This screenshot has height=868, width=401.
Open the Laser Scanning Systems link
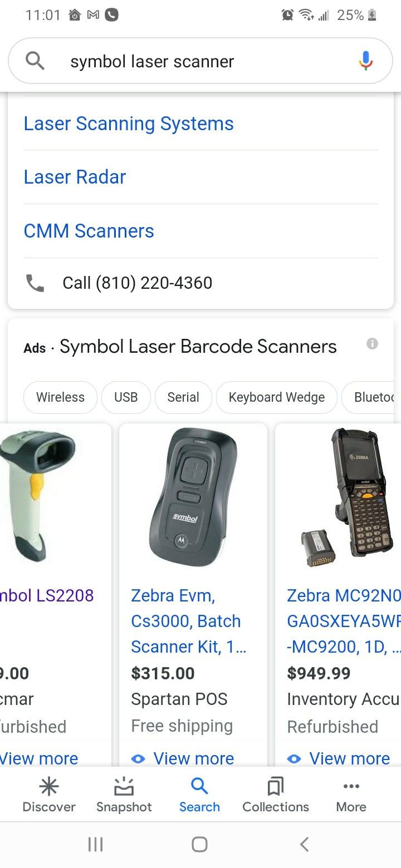click(129, 124)
